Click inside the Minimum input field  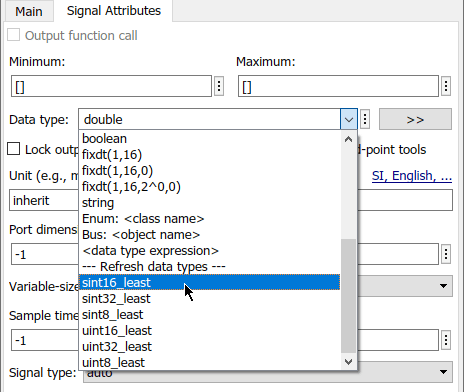click(111, 86)
